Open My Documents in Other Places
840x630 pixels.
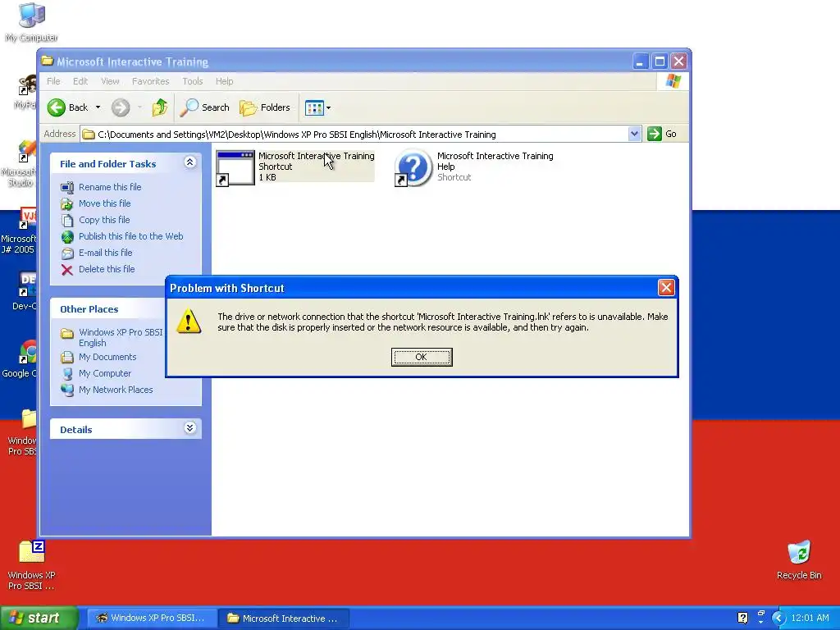[x=107, y=357]
